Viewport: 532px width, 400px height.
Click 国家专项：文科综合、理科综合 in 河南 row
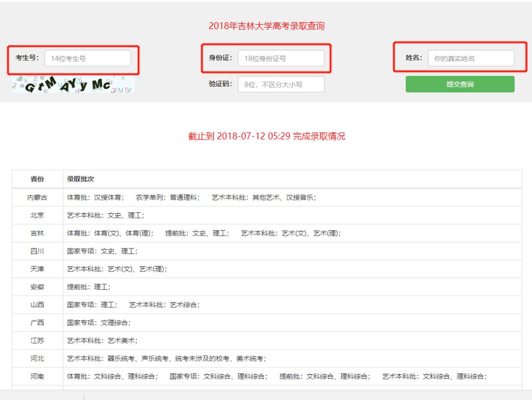(x=219, y=376)
